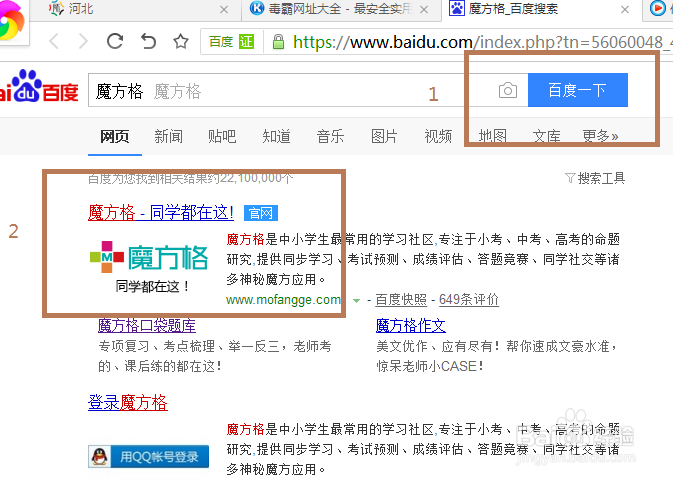The image size is (673, 481).
Task: Bookmark page with star icon
Action: pyautogui.click(x=181, y=42)
